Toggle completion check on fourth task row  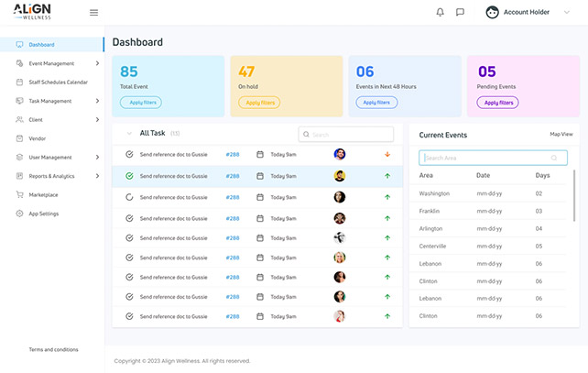pos(129,218)
